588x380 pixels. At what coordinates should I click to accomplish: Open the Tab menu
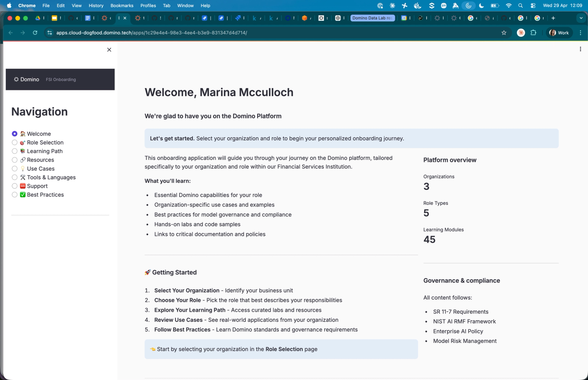(167, 6)
